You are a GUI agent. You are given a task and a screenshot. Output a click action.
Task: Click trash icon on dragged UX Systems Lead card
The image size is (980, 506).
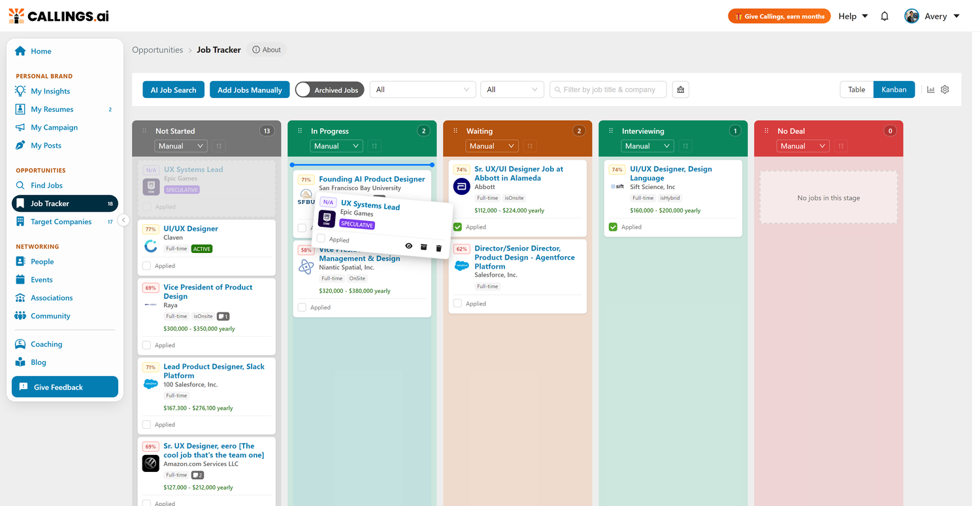click(x=438, y=248)
